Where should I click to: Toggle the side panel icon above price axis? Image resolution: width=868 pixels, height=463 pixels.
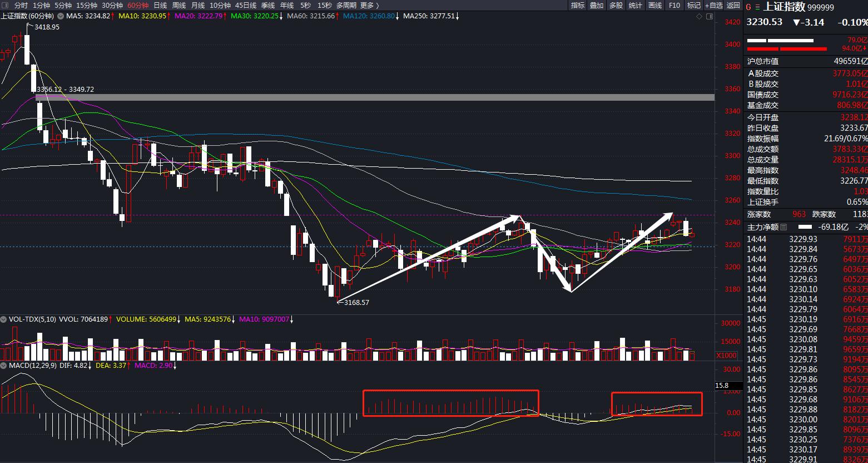pyautogui.click(x=710, y=17)
